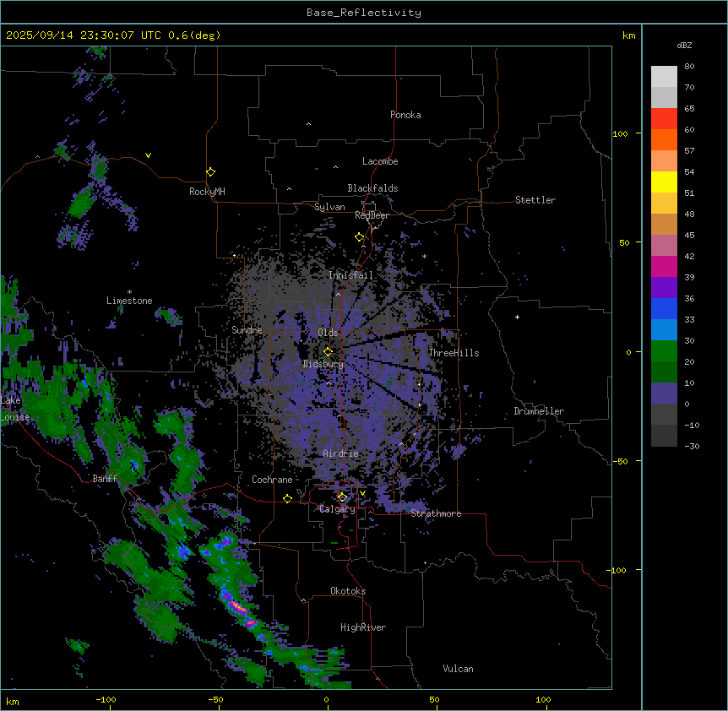
Task: Click the RockyMH label
Action: [207, 192]
